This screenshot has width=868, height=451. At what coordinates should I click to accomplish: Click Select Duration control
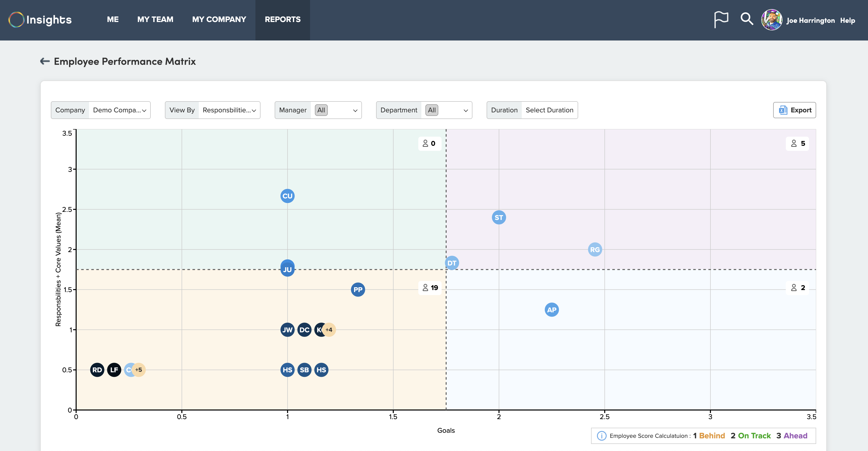pyautogui.click(x=549, y=110)
